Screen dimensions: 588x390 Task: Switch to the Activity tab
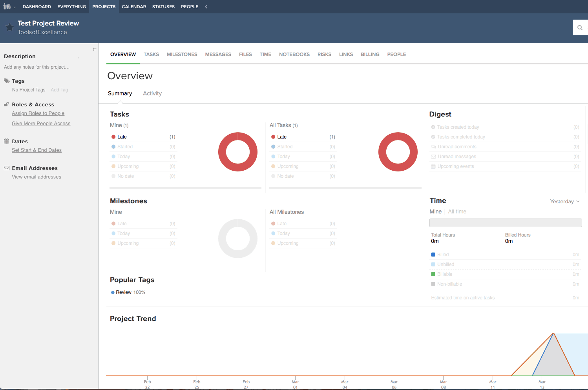pyautogui.click(x=152, y=93)
